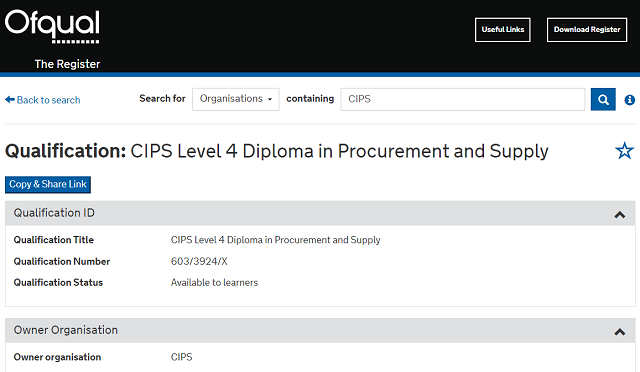
Task: Open the Organisations search type dropdown
Action: 236,99
